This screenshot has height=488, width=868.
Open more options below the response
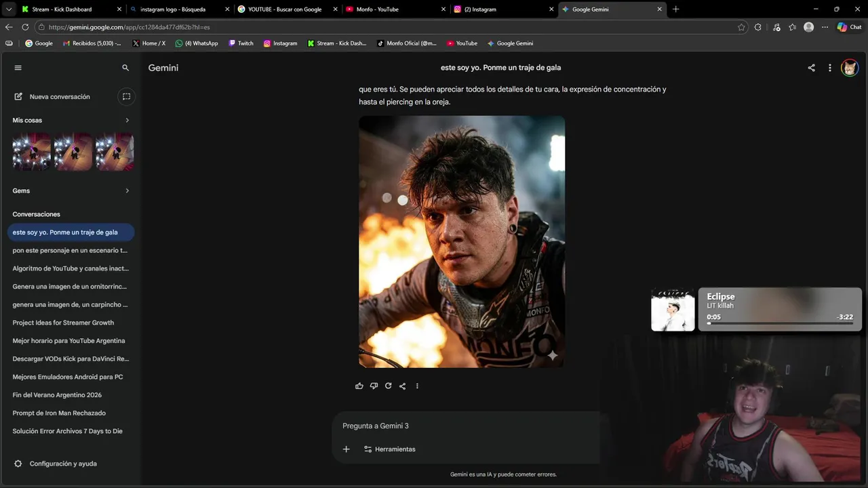[x=417, y=386]
